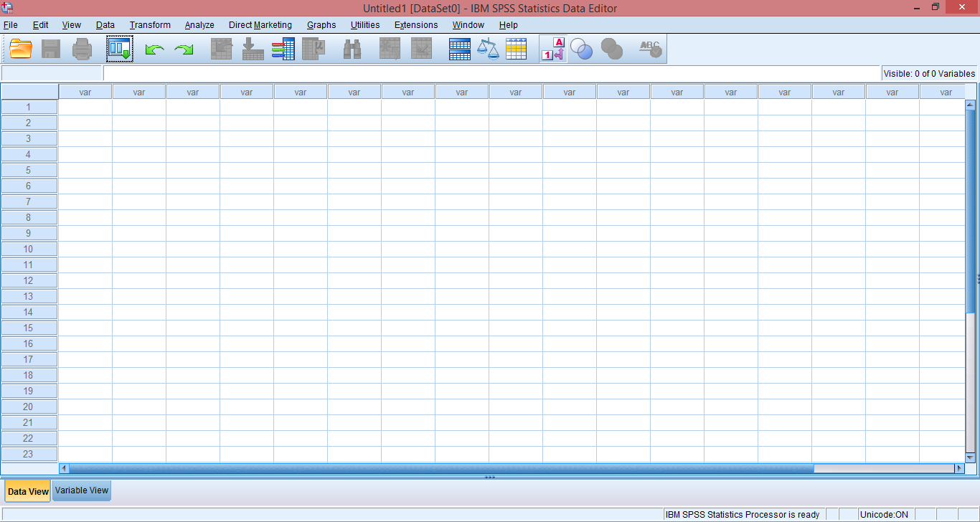Select row header 5
980x522 pixels.
pyautogui.click(x=29, y=170)
